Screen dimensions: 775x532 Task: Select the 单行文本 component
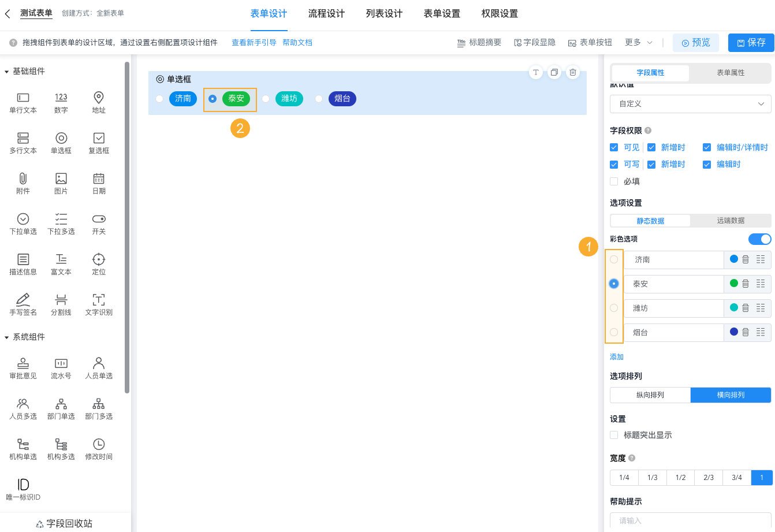point(23,102)
